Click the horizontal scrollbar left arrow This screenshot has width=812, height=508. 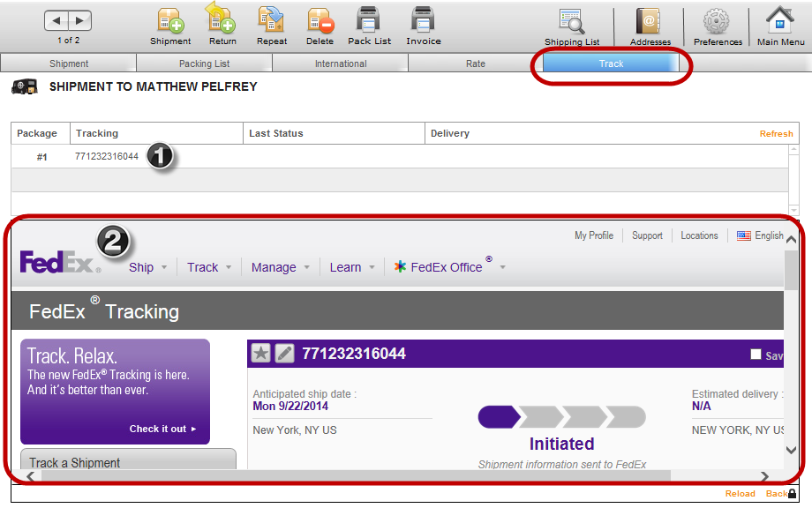pyautogui.click(x=31, y=476)
